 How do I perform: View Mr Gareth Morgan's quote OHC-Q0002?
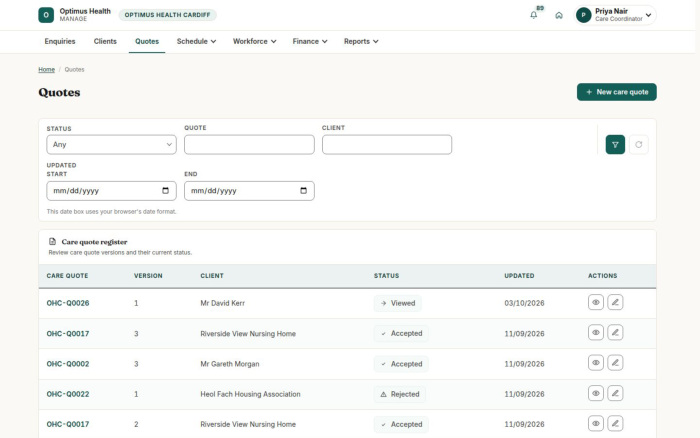tap(596, 363)
